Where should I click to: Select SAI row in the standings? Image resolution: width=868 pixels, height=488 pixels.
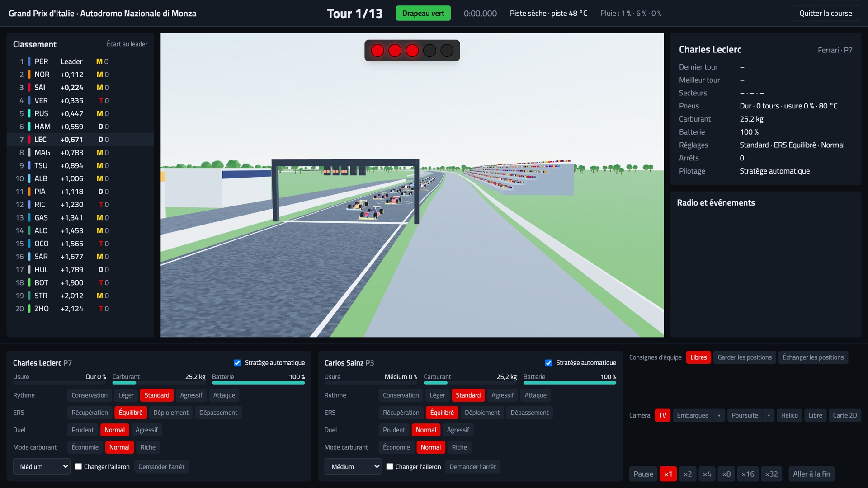(x=80, y=88)
